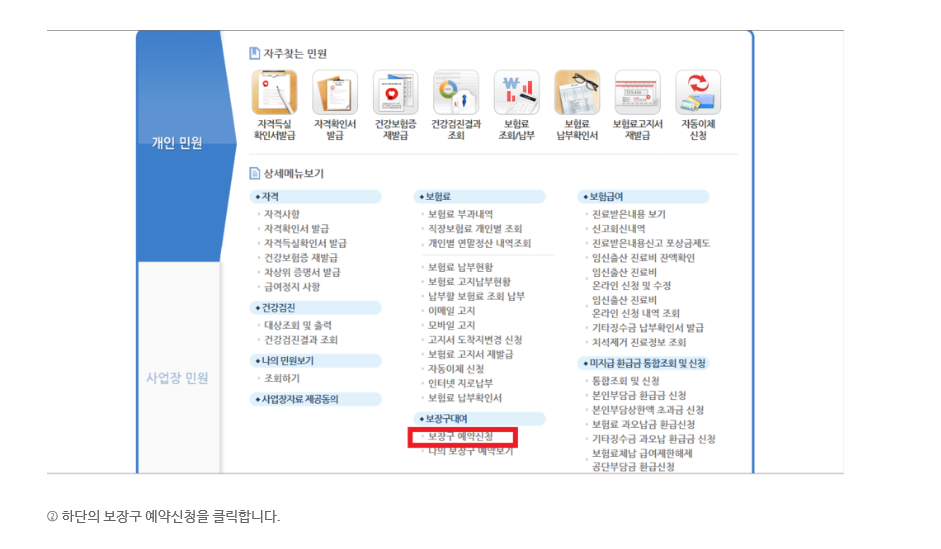
Task: Select 진료받은내용 보기 link
Action: 628,214
